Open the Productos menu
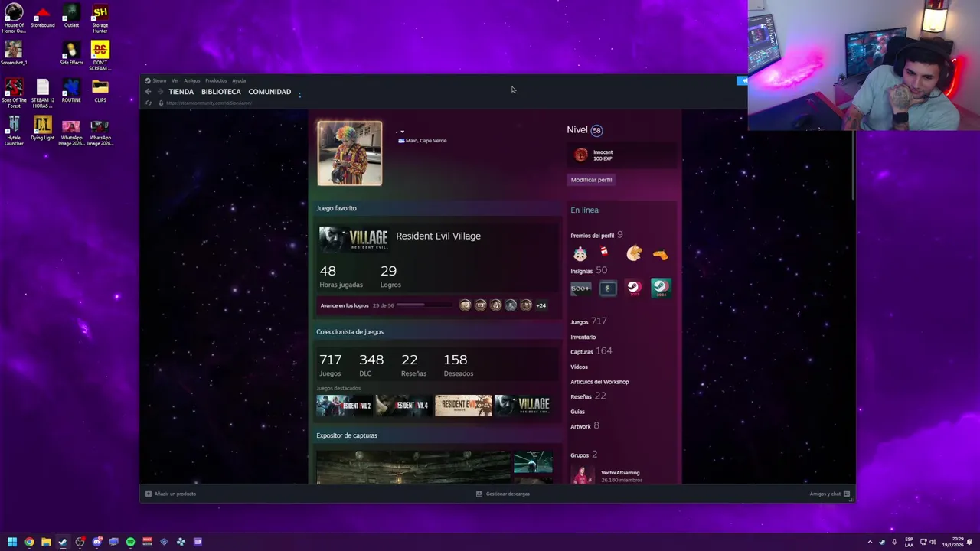980x551 pixels. click(216, 80)
